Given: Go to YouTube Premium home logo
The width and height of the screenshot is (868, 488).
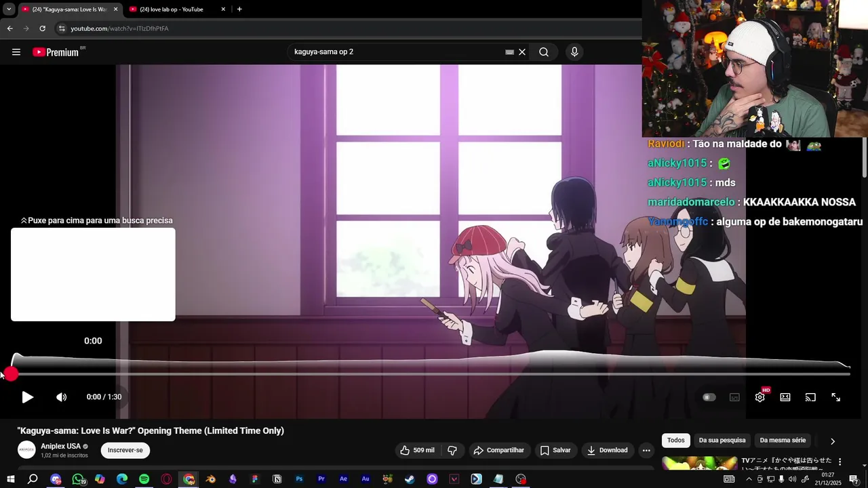Looking at the screenshot, I should (56, 52).
